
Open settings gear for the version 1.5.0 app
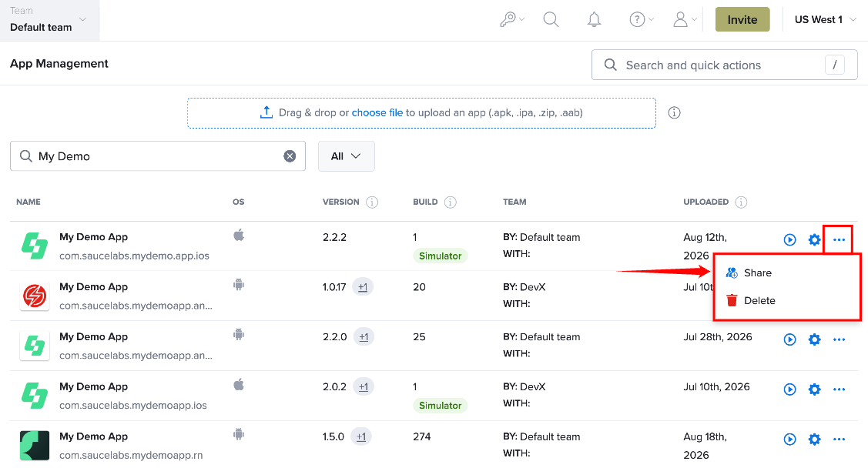(814, 439)
